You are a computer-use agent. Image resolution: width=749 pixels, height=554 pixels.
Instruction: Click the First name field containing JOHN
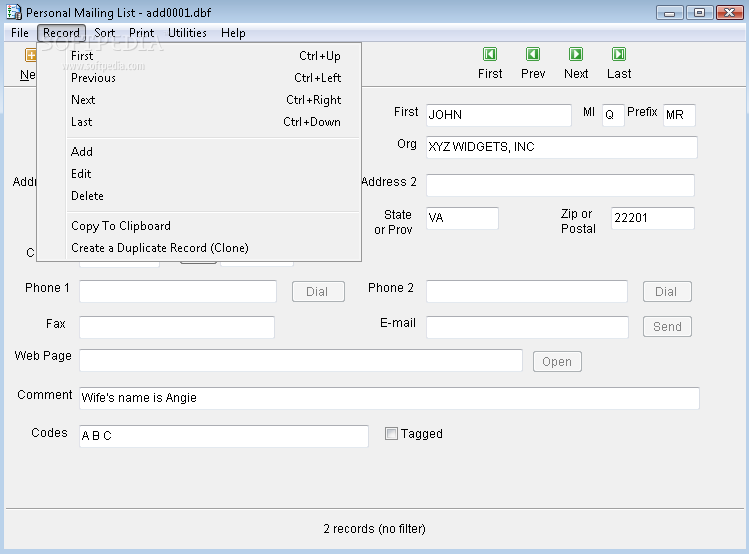pos(499,115)
